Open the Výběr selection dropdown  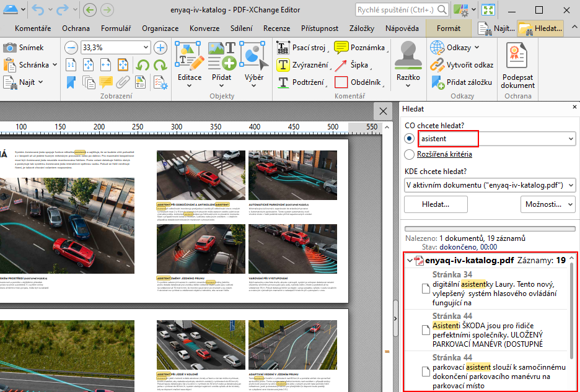254,85
